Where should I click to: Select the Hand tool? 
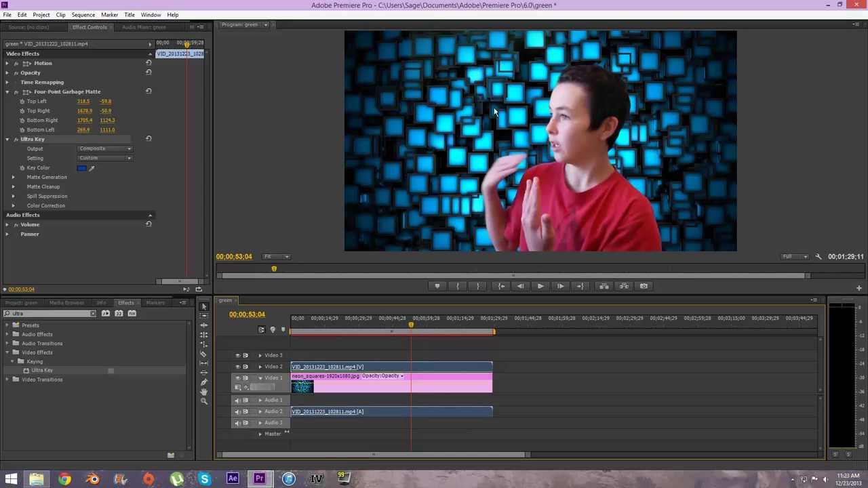click(203, 392)
